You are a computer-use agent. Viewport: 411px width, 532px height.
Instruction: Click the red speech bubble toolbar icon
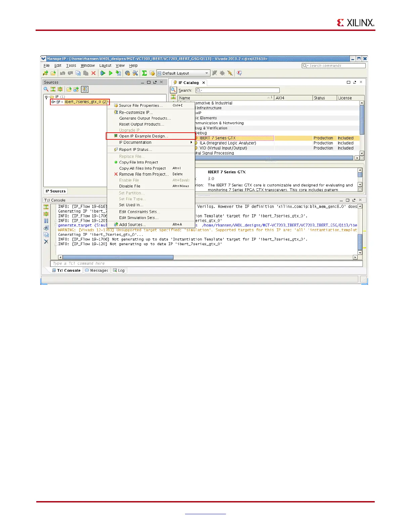pos(239,73)
